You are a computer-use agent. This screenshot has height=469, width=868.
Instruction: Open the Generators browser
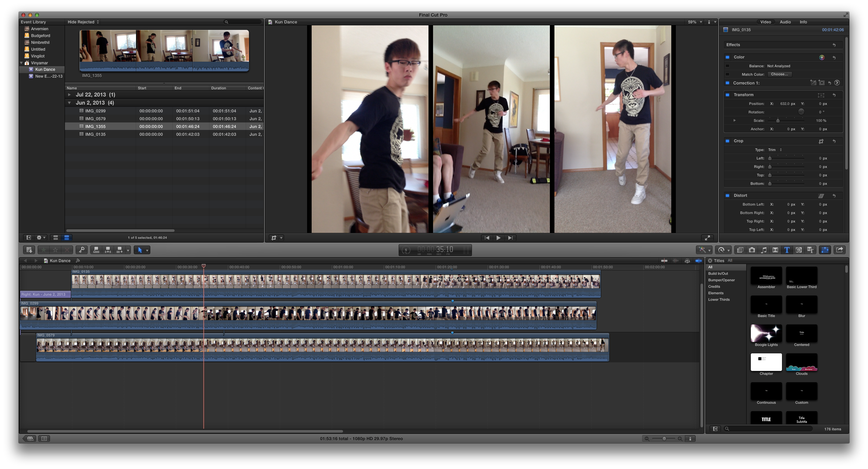click(799, 250)
